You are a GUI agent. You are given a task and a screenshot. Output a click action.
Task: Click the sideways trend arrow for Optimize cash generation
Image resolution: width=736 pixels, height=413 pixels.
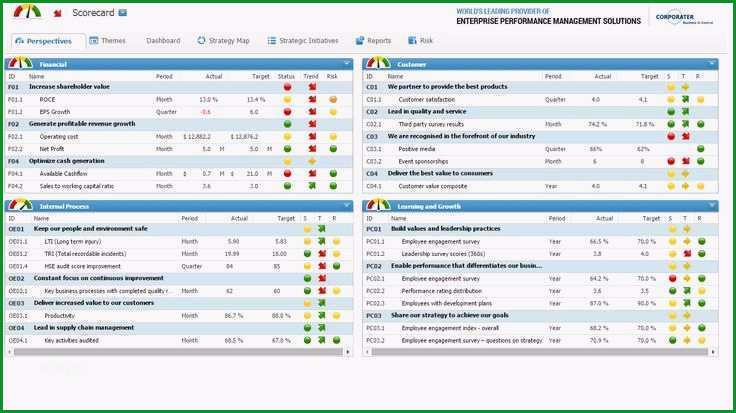(312, 161)
